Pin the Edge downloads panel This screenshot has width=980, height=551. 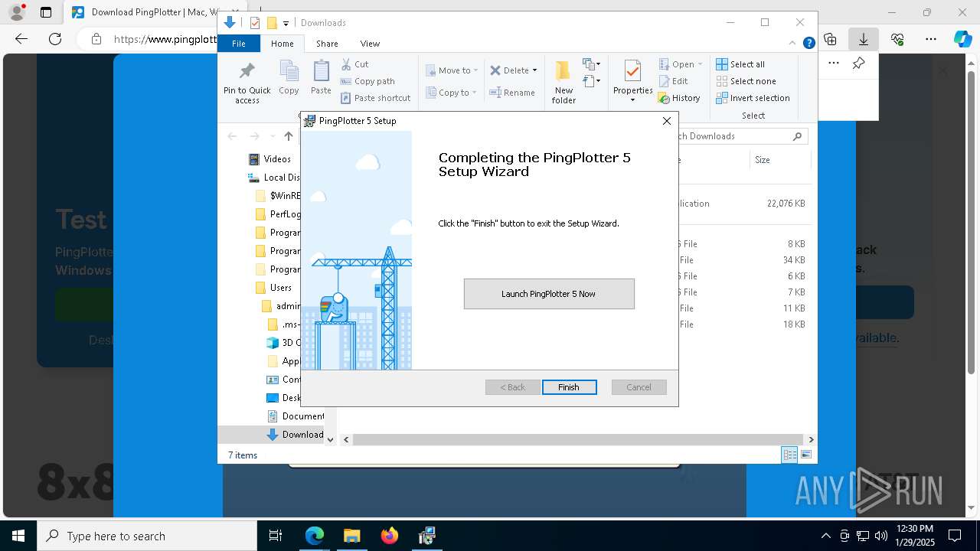(x=859, y=64)
